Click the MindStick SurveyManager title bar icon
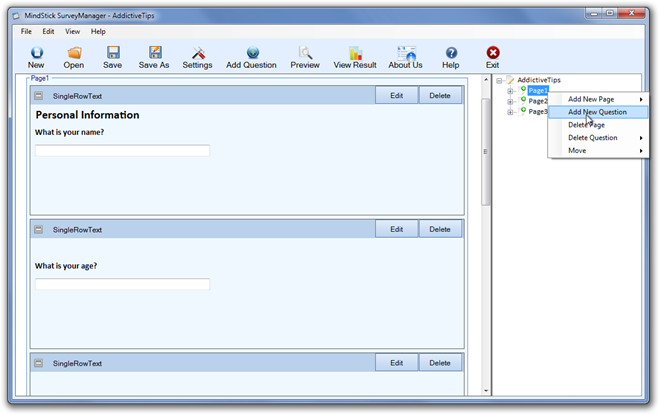The height and width of the screenshot is (415, 660). pos(16,16)
